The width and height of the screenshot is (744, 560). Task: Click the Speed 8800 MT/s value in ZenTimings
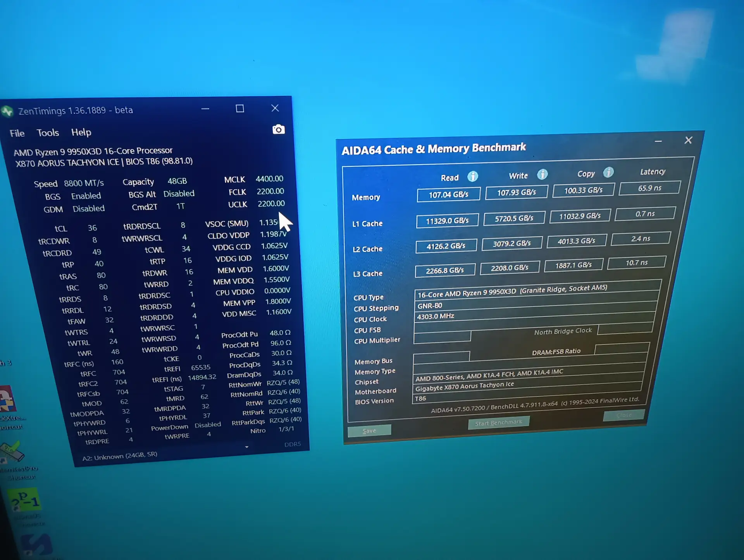coord(84,183)
